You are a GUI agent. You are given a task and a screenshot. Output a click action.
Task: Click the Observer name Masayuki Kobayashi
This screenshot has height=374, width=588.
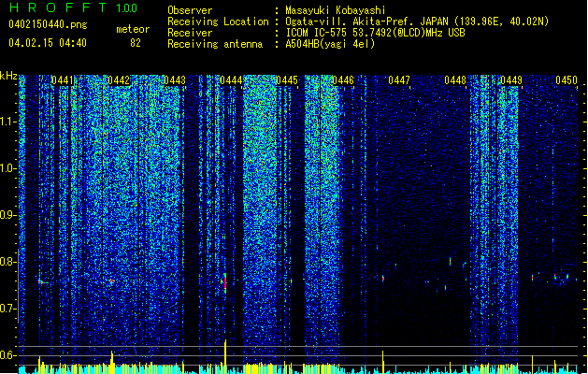coord(336,10)
